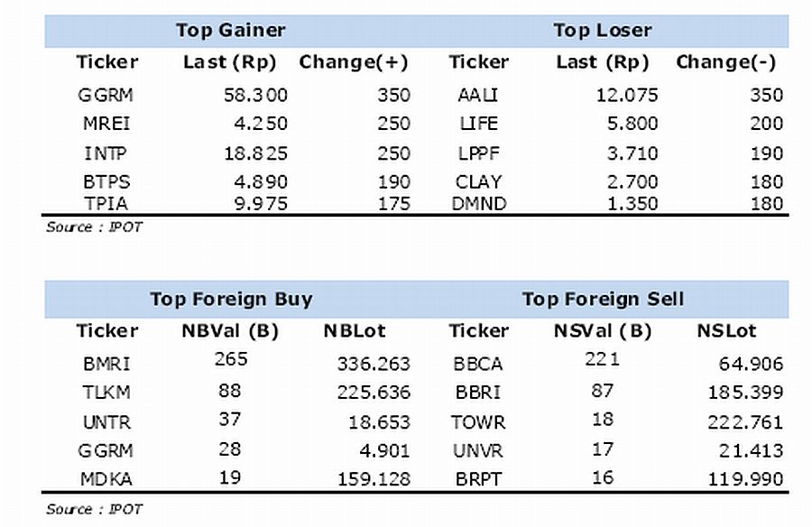Click INTP last price 18.825

pyautogui.click(x=255, y=153)
